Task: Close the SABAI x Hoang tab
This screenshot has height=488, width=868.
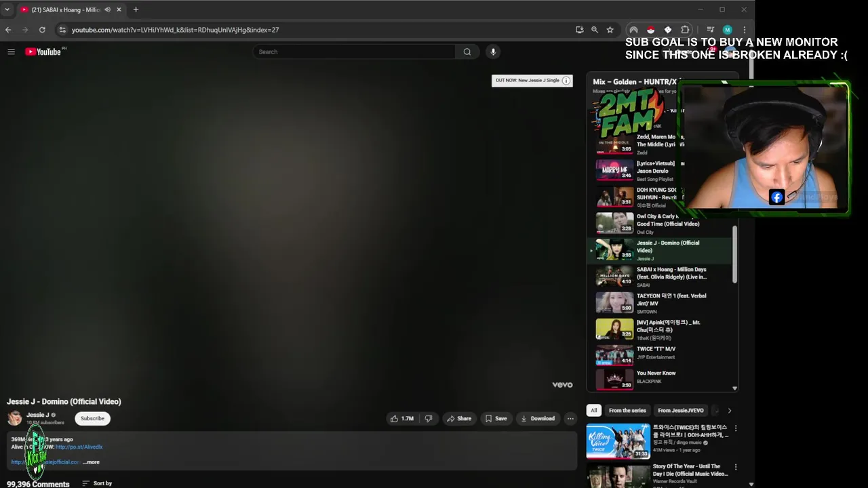Action: tap(119, 9)
